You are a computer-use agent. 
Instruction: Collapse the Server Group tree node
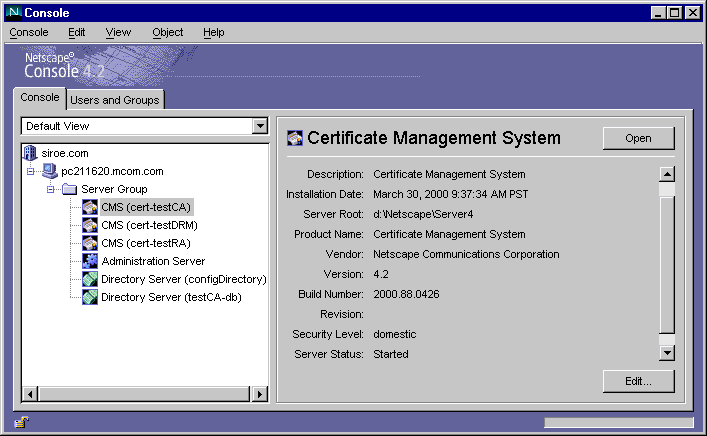click(x=50, y=189)
